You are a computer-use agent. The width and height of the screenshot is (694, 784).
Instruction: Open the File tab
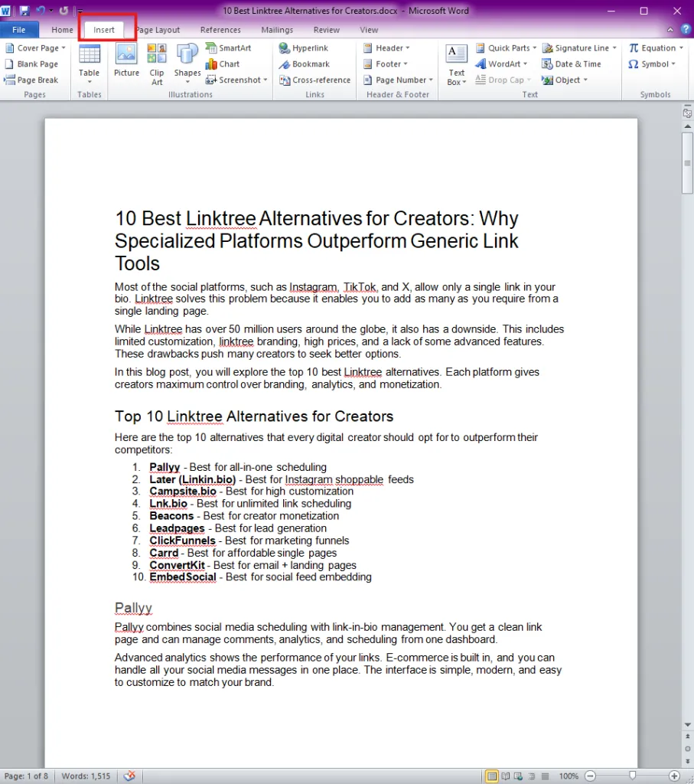[19, 30]
